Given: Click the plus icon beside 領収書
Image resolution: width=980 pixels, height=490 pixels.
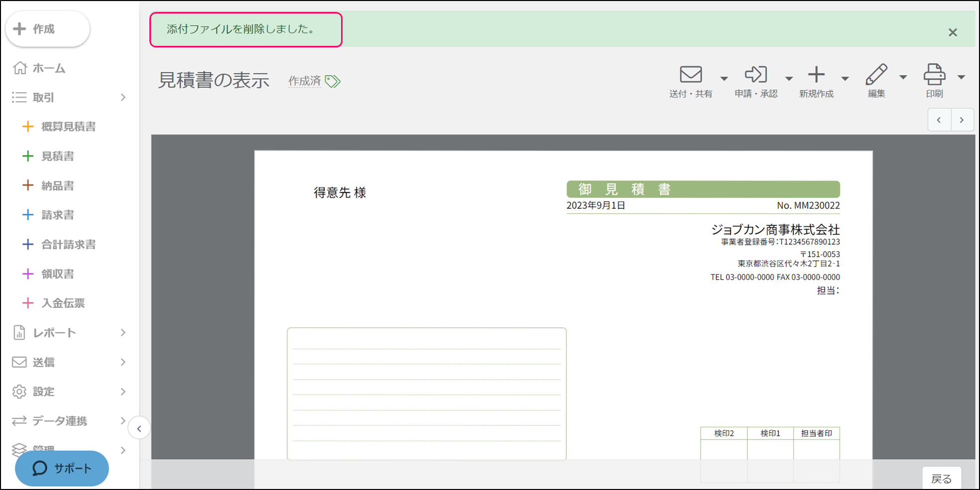Looking at the screenshot, I should 28,274.
